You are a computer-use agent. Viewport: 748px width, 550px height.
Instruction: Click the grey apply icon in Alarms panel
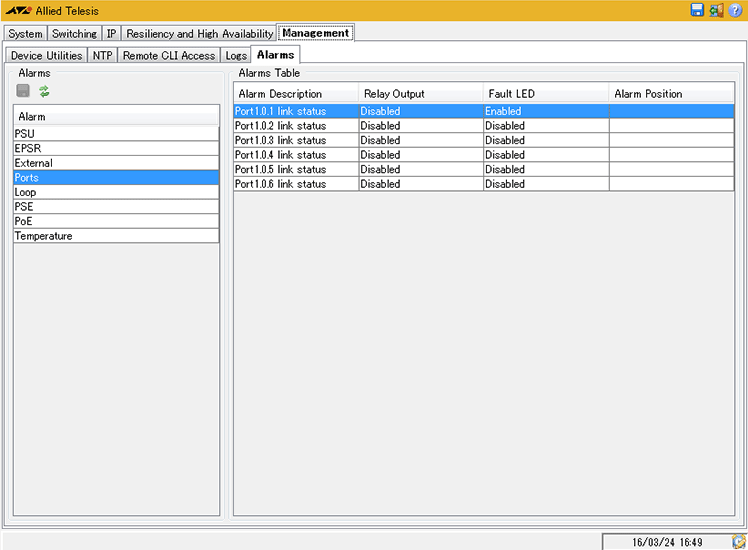pos(23,91)
